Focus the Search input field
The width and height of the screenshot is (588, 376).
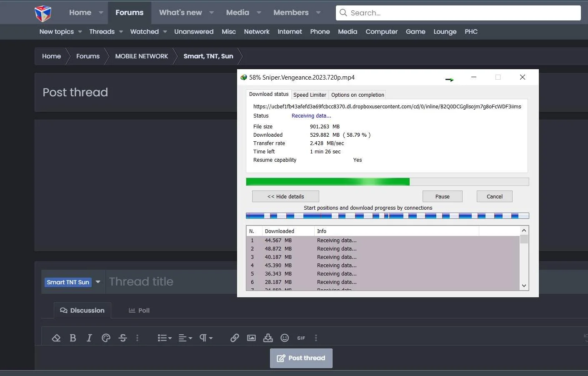tap(458, 13)
